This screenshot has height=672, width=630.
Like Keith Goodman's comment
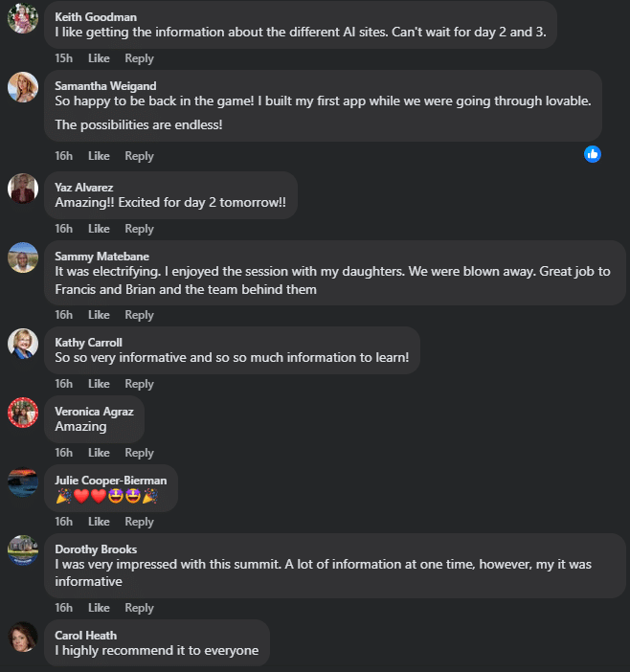click(x=99, y=58)
